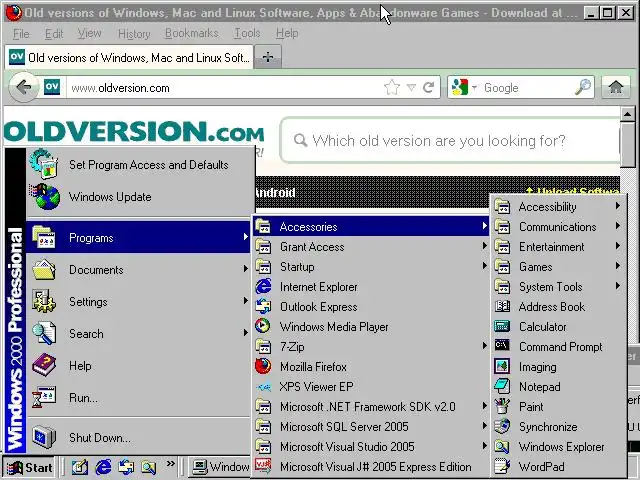
Task: Select Settings in Start menu
Action: coord(138,302)
